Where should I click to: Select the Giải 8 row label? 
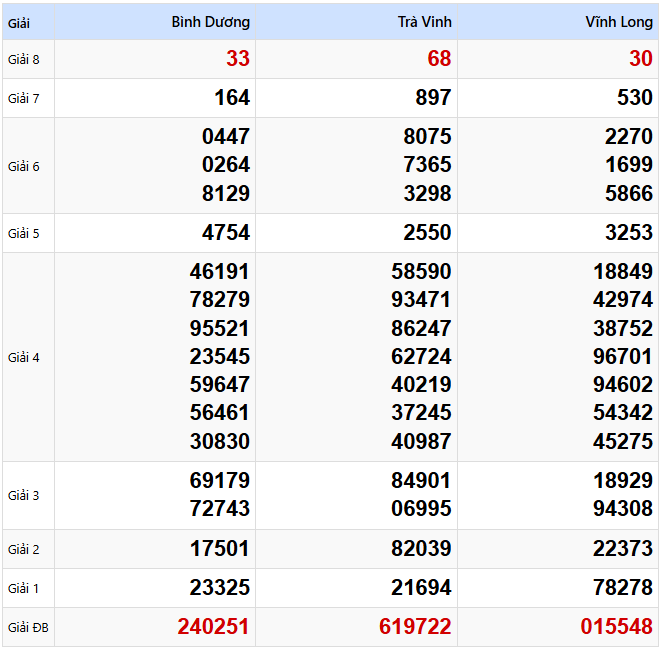[24, 59]
